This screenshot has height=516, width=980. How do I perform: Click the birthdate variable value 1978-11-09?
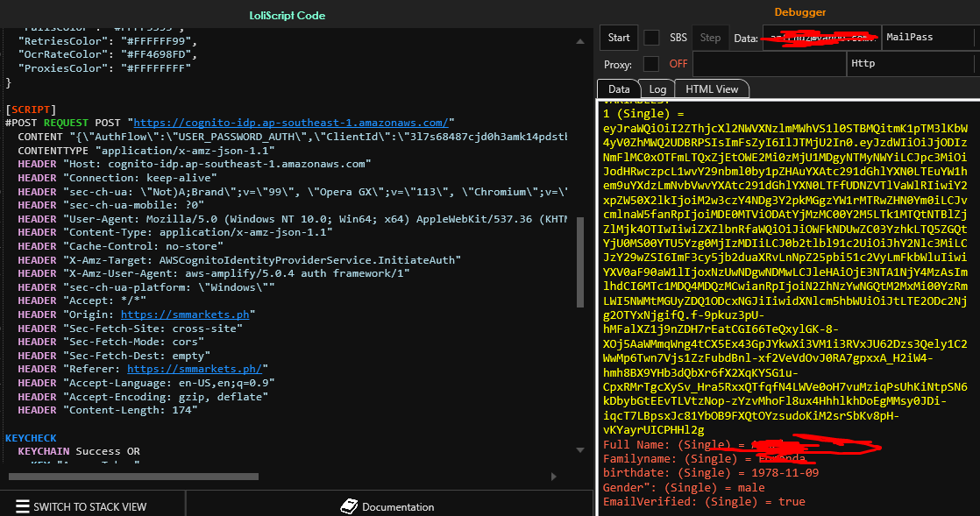785,473
